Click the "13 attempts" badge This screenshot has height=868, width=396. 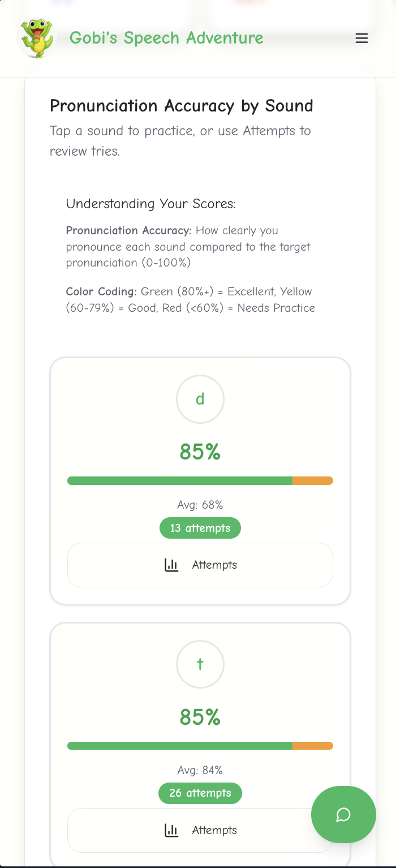(x=200, y=528)
